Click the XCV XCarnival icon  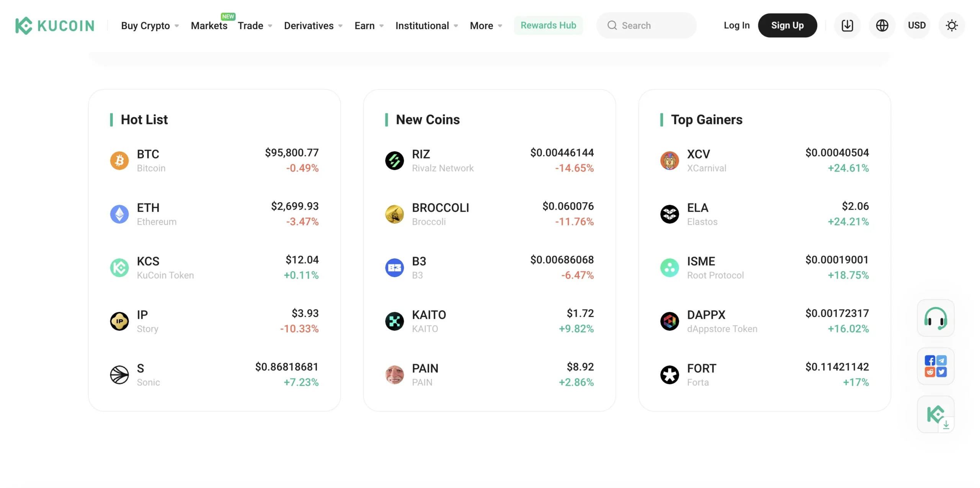[670, 160]
